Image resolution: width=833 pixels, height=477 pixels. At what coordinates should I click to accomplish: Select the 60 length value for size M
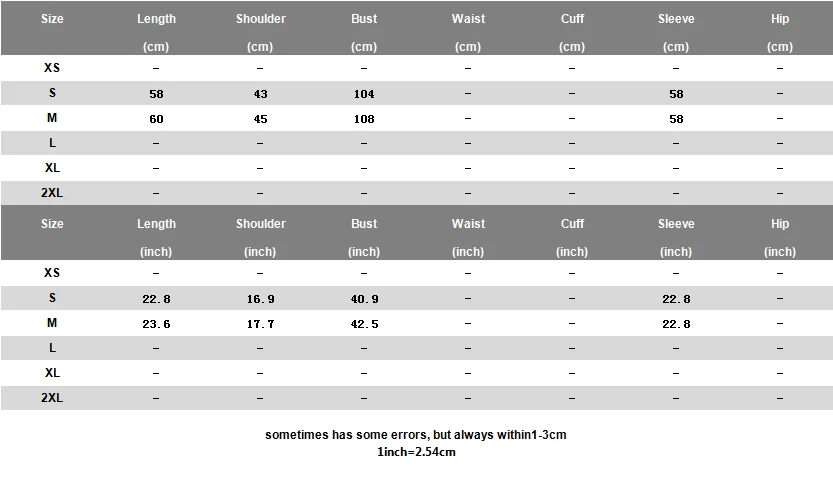(x=156, y=119)
